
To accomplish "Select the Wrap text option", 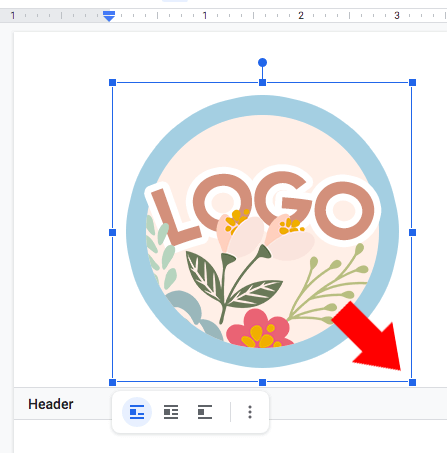I will [171, 412].
